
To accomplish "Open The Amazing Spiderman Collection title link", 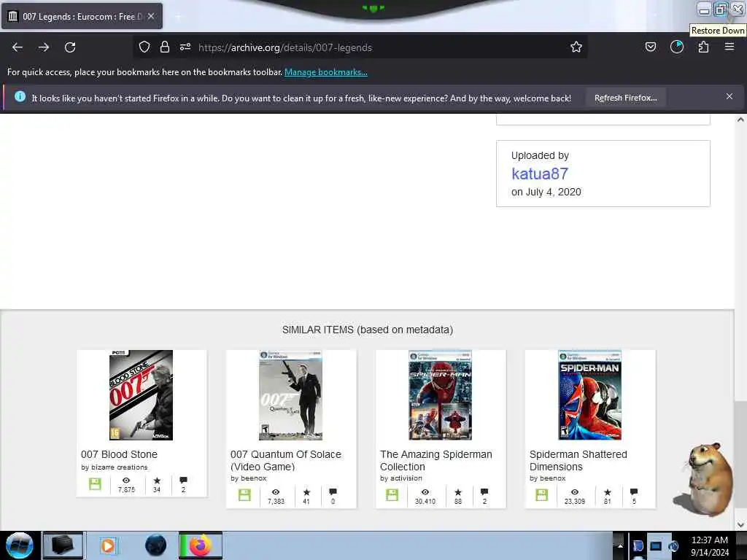I will (436, 461).
